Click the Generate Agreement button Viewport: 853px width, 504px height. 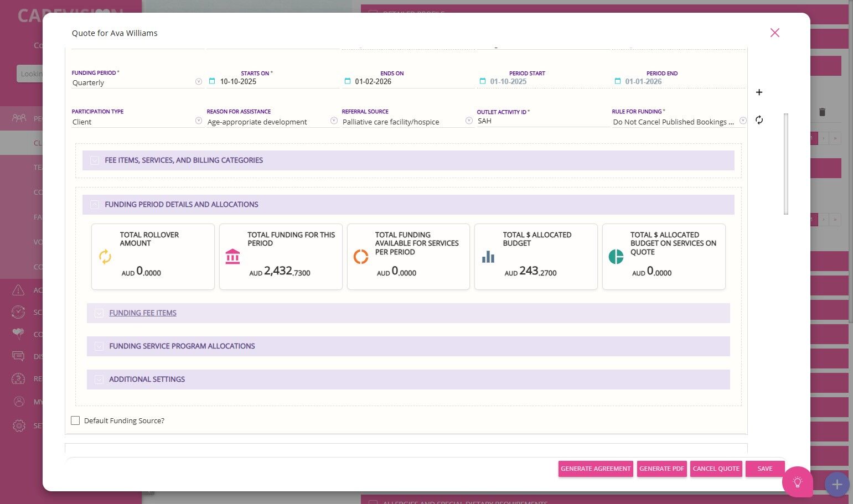coord(596,469)
